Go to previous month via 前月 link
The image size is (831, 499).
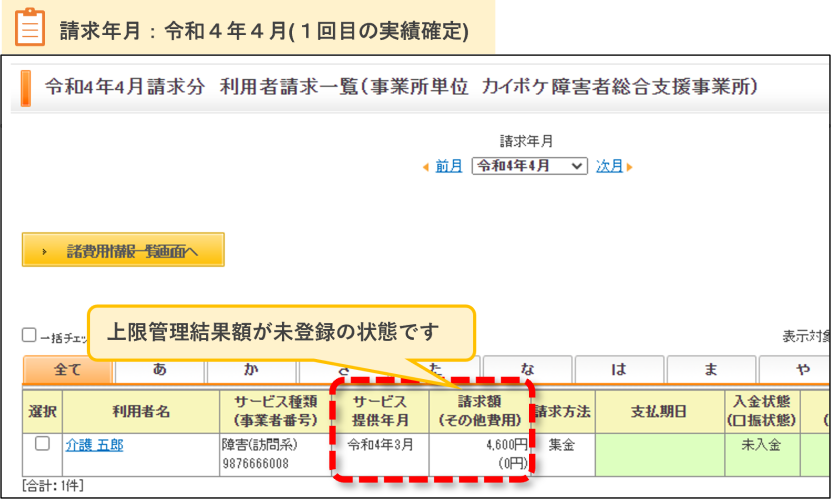(448, 166)
